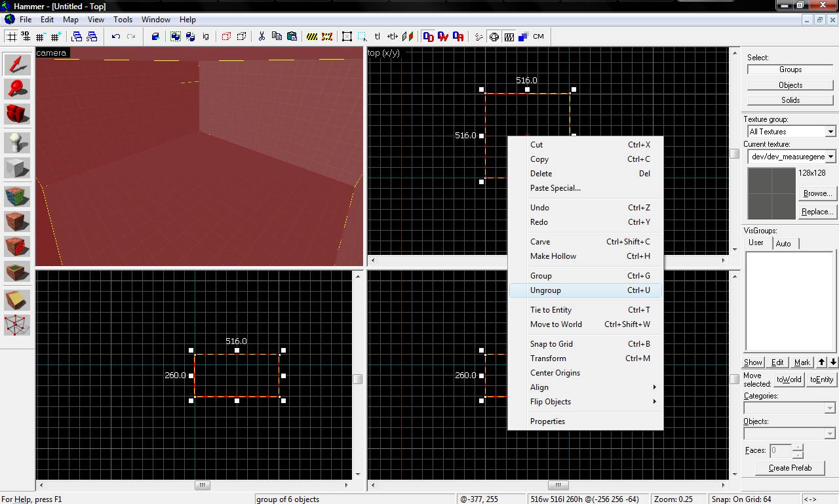This screenshot has height=504, width=839.
Task: Activate the Vertex manipulation tool
Action: point(18,325)
